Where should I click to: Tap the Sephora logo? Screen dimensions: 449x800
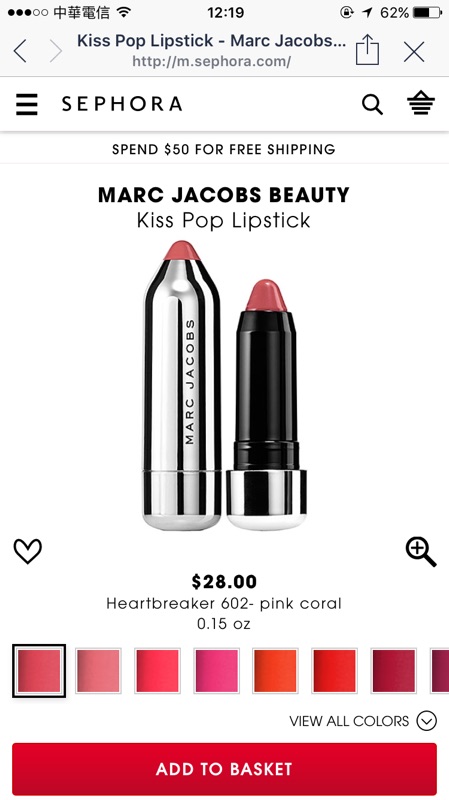(x=121, y=104)
